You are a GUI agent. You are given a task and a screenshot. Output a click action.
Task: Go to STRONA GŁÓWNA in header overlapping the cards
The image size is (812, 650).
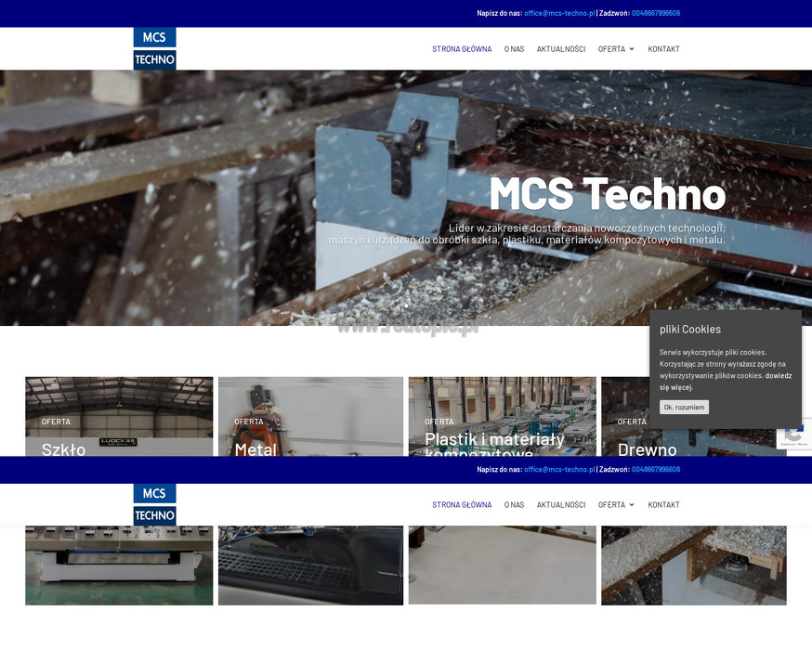click(462, 504)
